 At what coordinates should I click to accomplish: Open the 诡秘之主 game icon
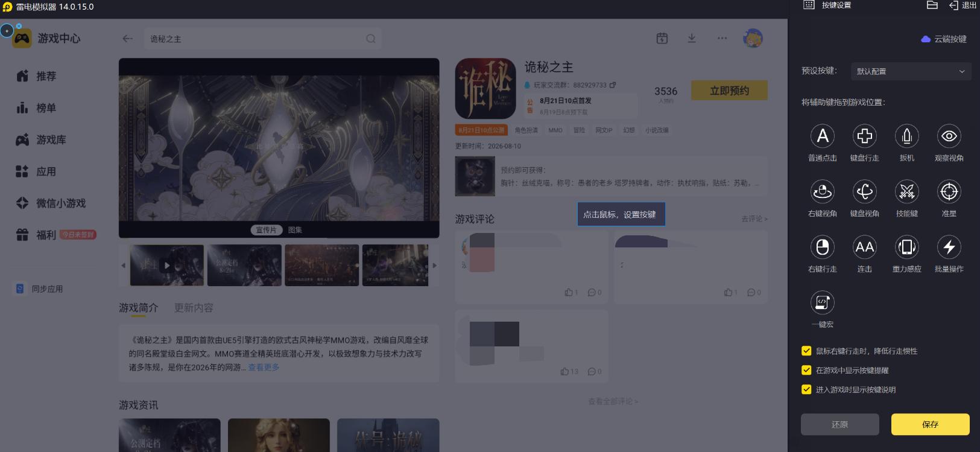click(485, 89)
